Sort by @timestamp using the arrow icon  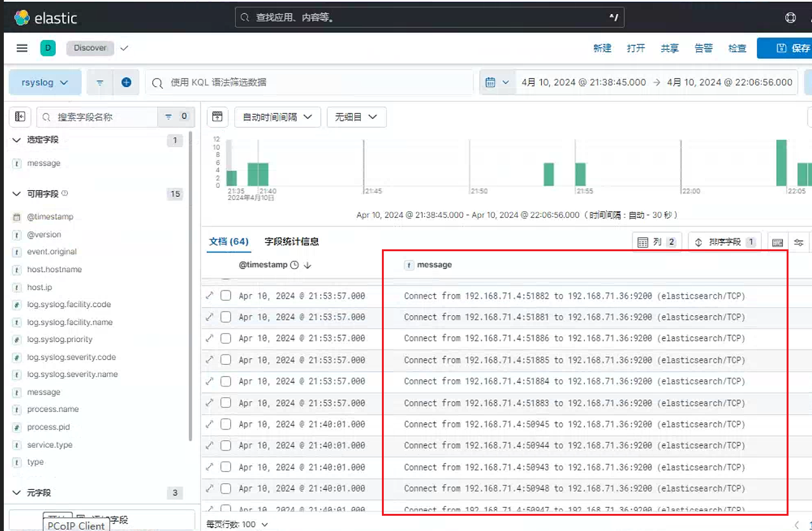click(x=308, y=265)
